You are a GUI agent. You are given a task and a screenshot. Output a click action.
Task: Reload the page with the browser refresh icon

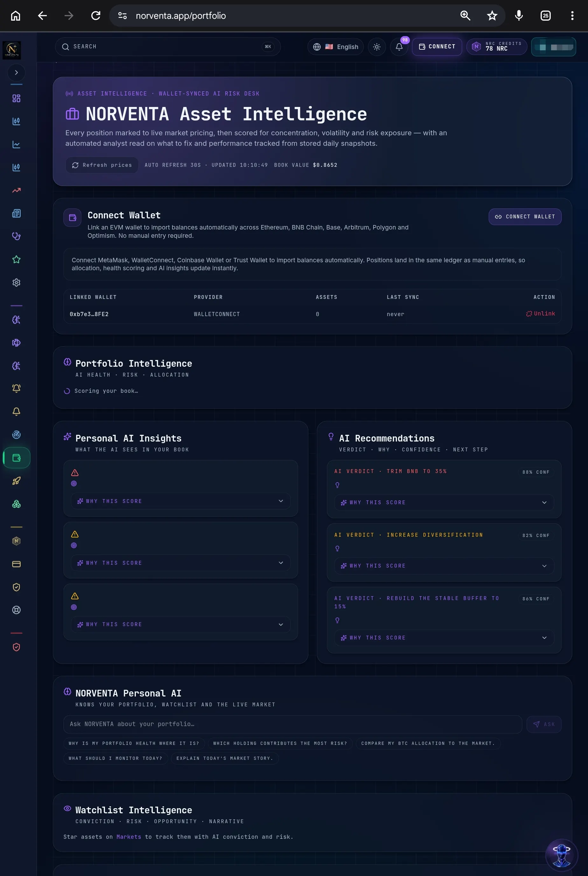coord(96,15)
